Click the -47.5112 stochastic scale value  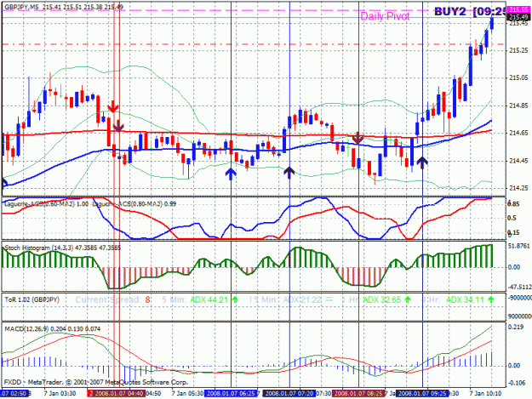519,288
